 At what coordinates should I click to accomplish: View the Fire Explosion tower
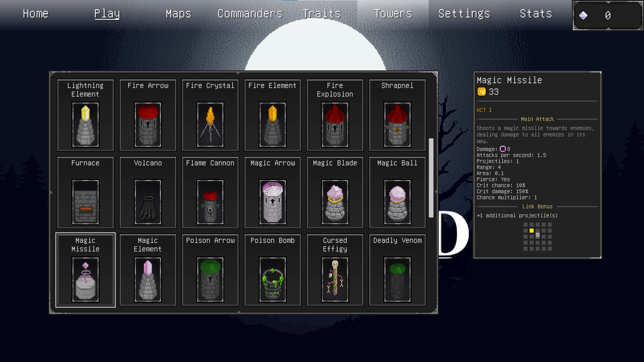tap(334, 115)
